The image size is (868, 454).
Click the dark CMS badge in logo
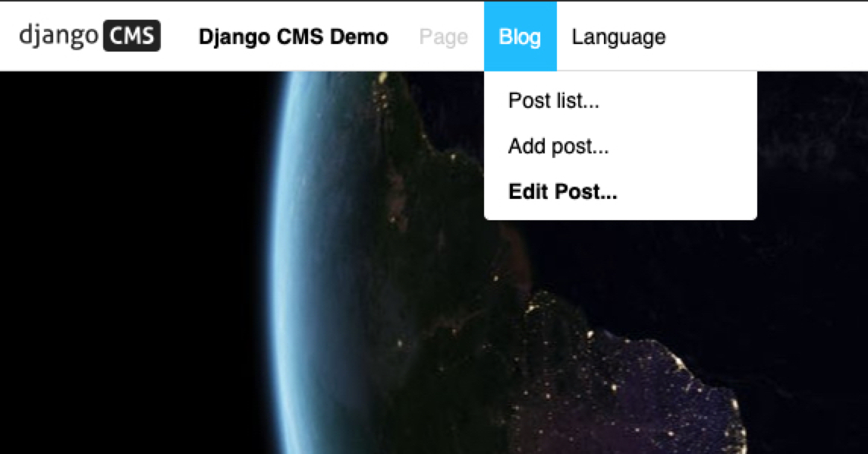coord(132,36)
